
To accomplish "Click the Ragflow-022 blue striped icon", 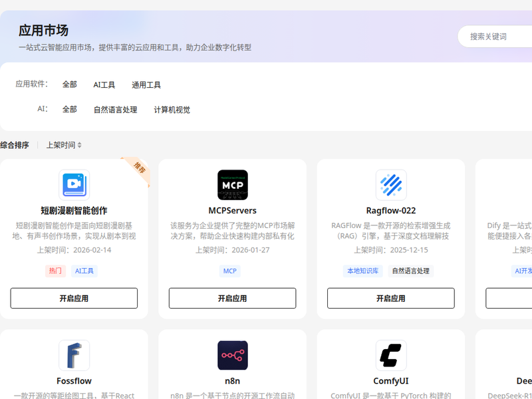I will click(391, 185).
